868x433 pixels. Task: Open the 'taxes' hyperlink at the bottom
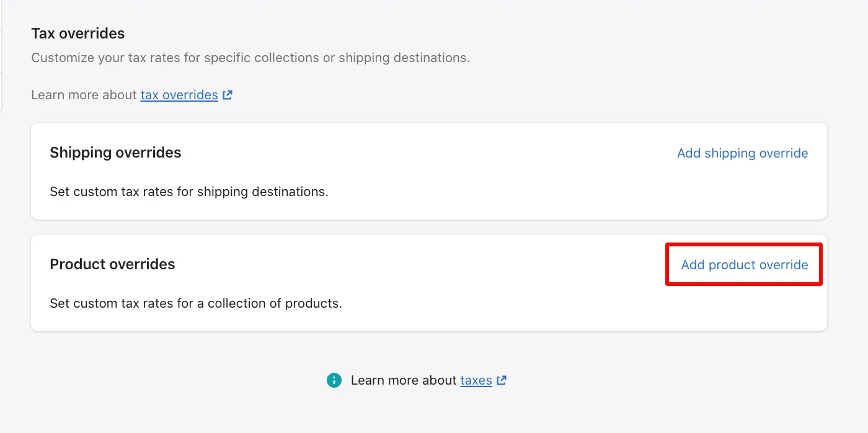click(x=475, y=380)
